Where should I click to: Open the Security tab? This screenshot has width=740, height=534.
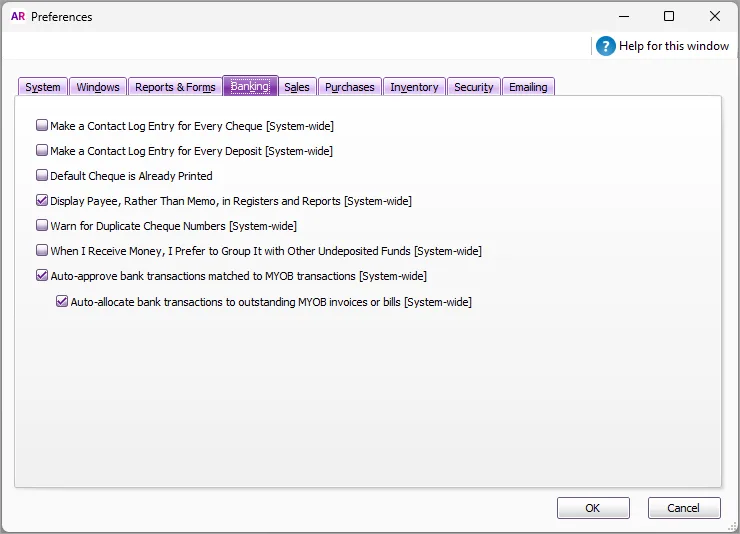coord(473,87)
